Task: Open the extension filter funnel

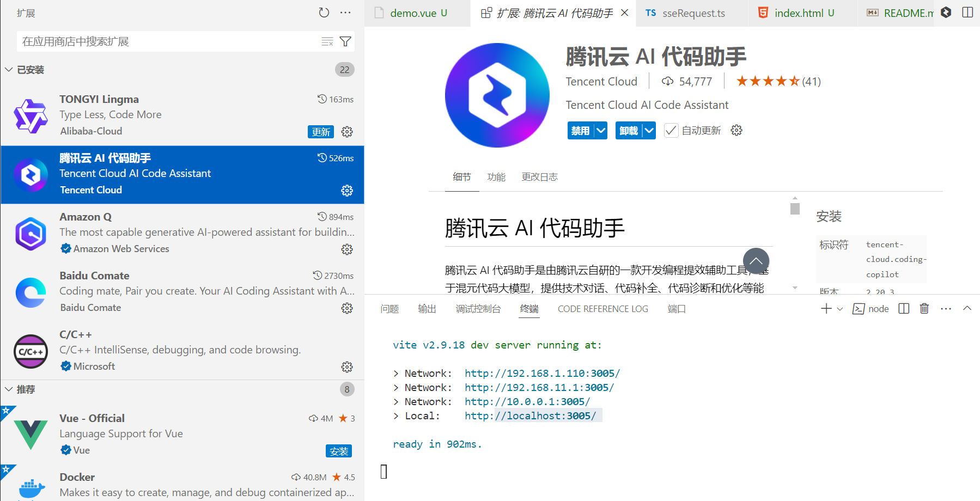Action: (345, 41)
